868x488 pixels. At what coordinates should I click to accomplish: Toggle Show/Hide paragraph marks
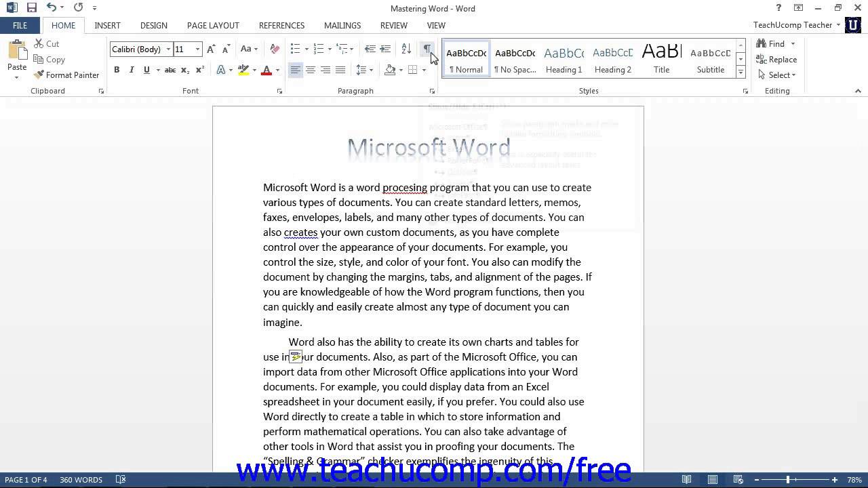[x=427, y=49]
